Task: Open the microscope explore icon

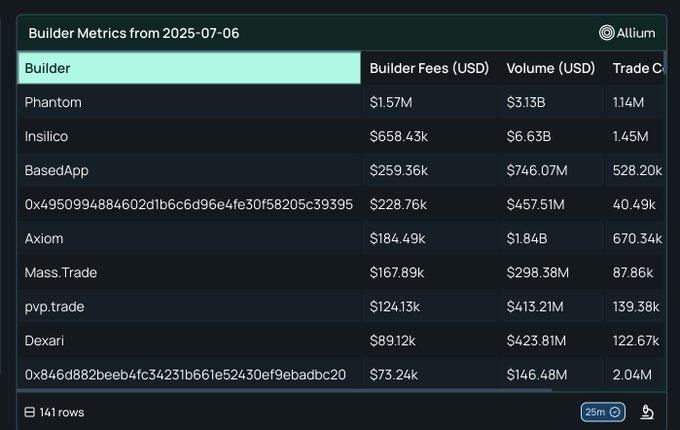Action: coord(647,412)
